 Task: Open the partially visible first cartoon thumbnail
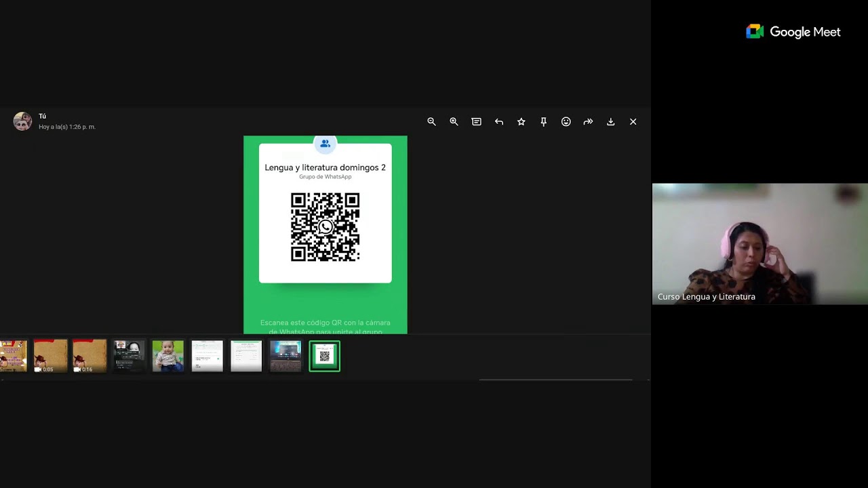coord(14,356)
